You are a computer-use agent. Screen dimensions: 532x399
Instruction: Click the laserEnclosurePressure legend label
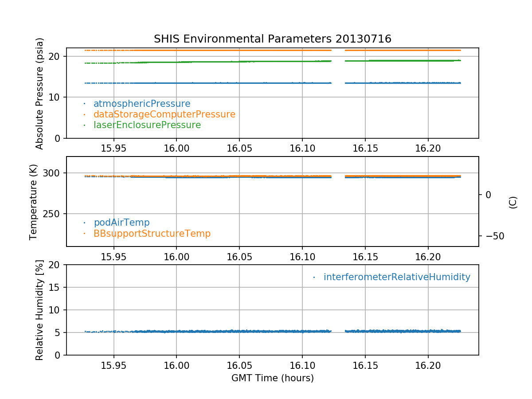click(x=147, y=125)
